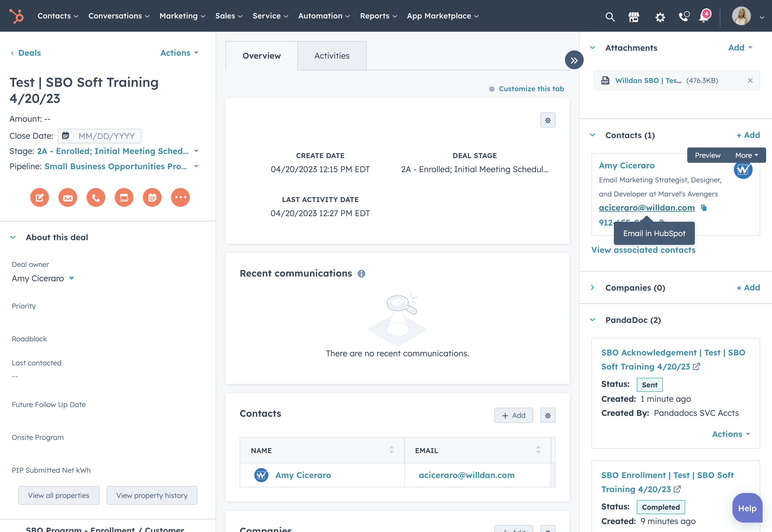Open the Pipeline dropdown arrow
This screenshot has width=772, height=532.
click(196, 166)
